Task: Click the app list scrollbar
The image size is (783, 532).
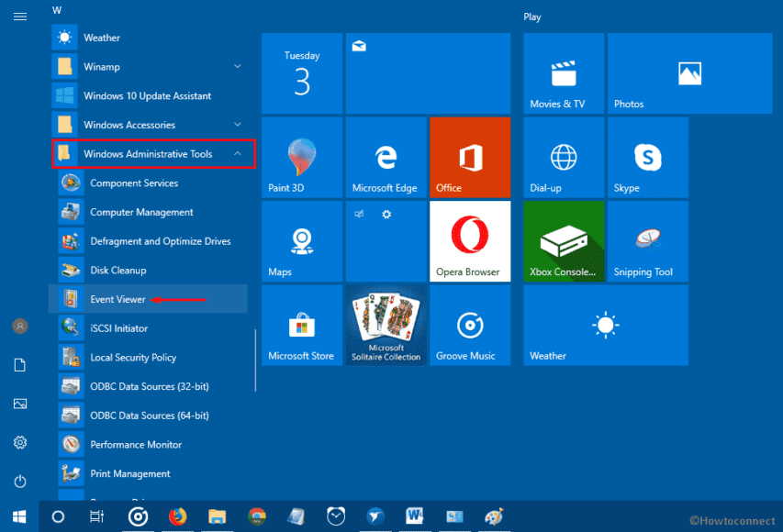Action: pos(255,360)
